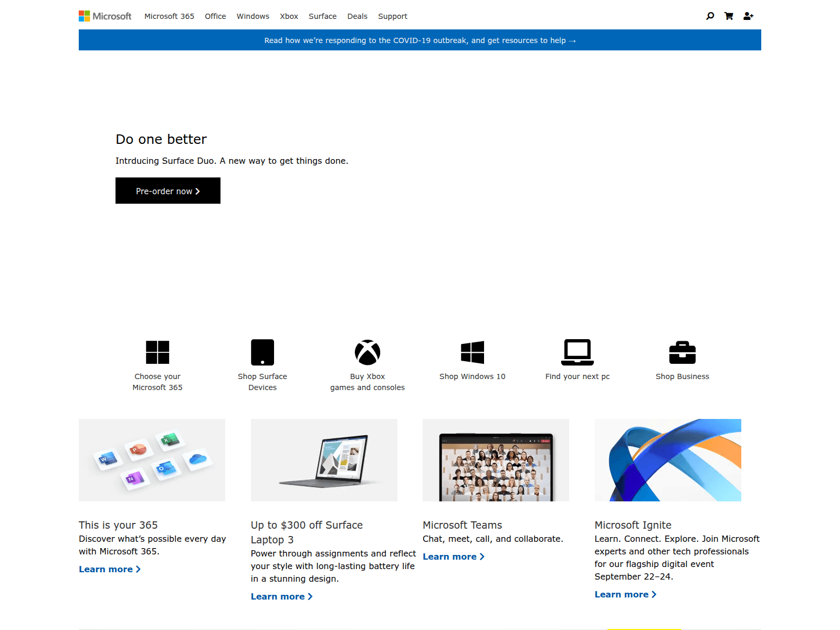Click the Surface Laptop 3 image
Image resolution: width=840 pixels, height=630 pixels.
[x=324, y=460]
